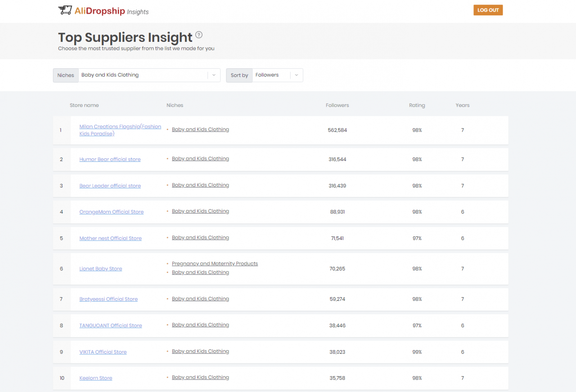The image size is (576, 392).
Task: Open Bear Leader official store link
Action: coord(110,185)
